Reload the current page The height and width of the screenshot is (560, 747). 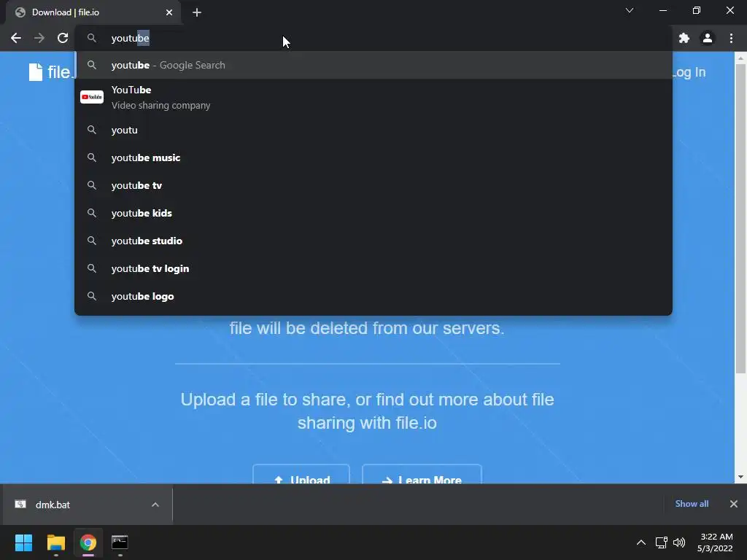[x=63, y=38]
